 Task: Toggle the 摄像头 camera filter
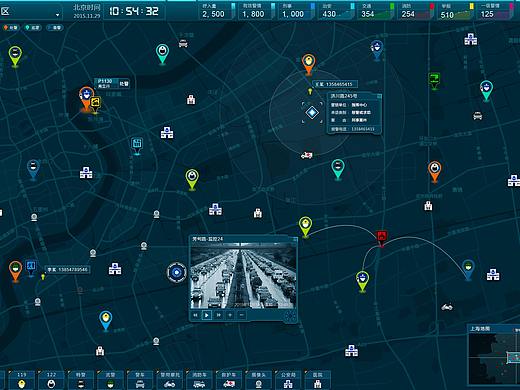click(259, 380)
